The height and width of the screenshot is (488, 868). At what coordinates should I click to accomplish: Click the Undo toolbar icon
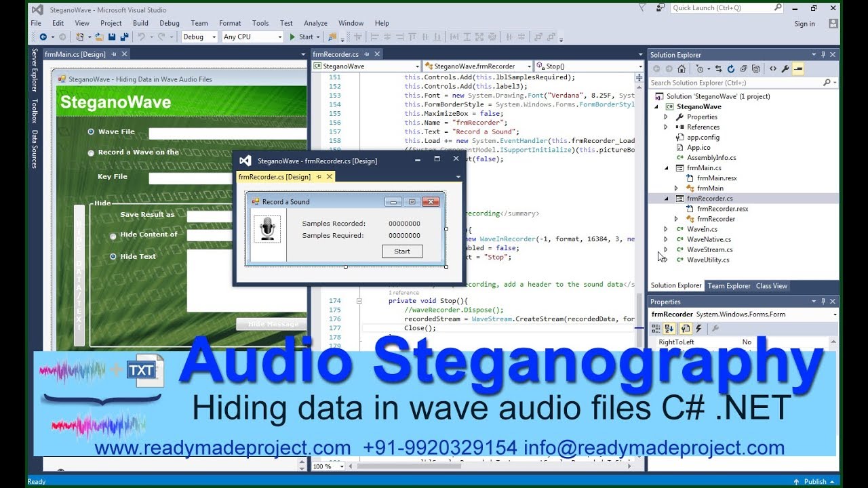(x=141, y=37)
